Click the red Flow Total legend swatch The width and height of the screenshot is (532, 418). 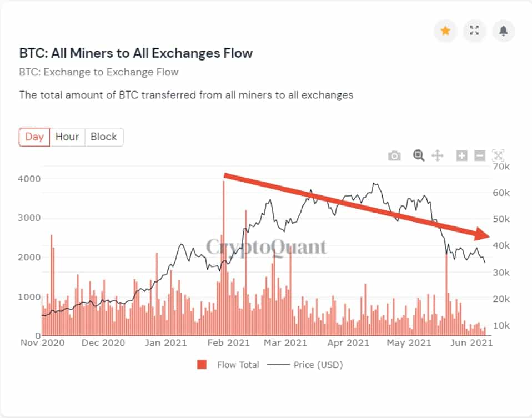tap(202, 365)
